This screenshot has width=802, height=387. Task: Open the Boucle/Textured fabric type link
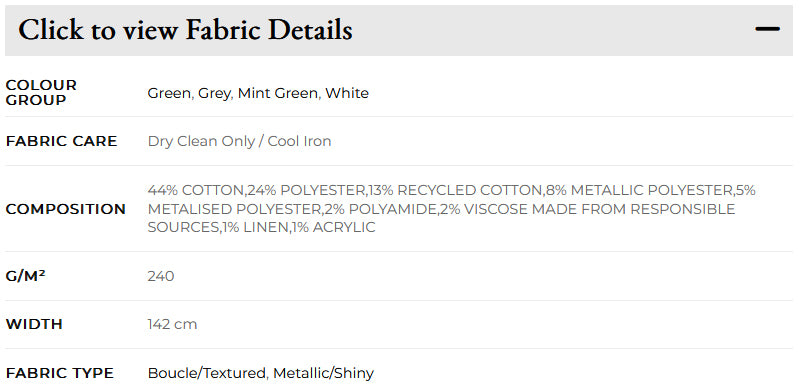click(x=207, y=373)
